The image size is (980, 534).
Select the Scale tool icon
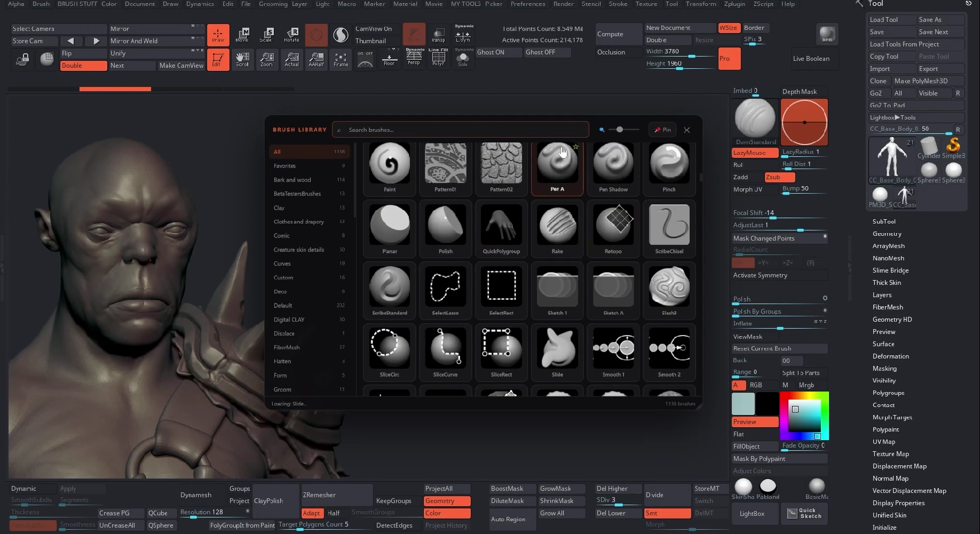click(x=266, y=35)
